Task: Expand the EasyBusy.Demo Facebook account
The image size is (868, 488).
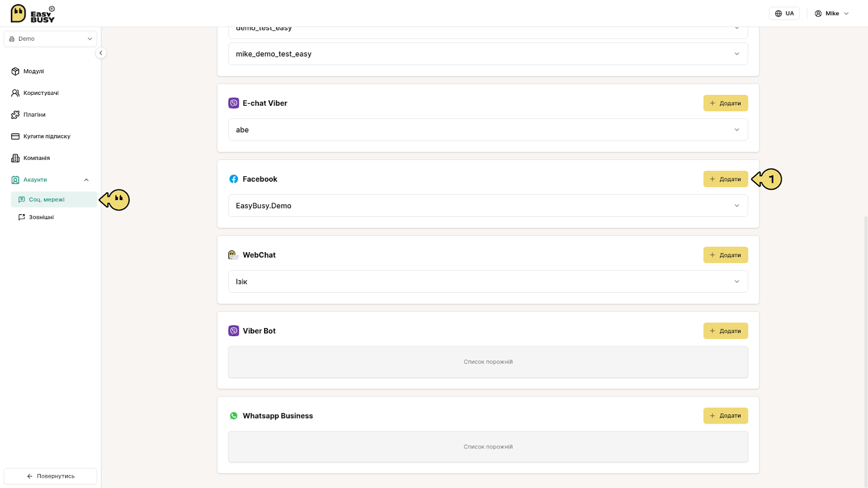Action: tap(488, 206)
